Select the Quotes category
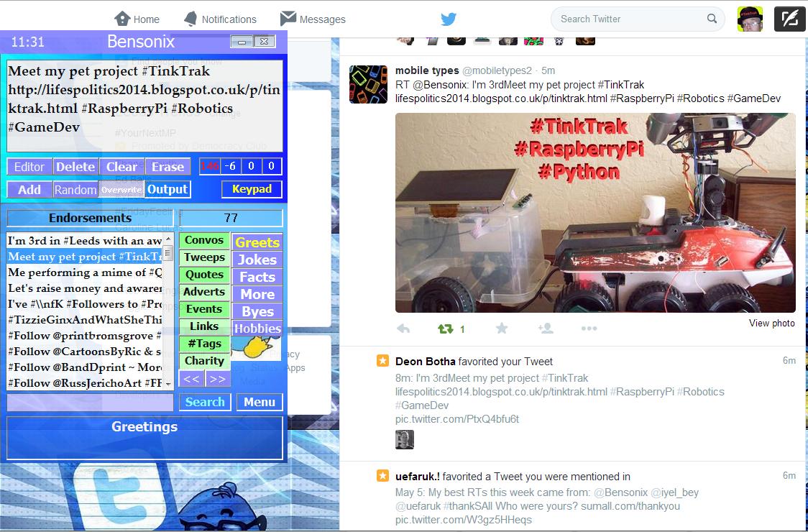 [204, 275]
